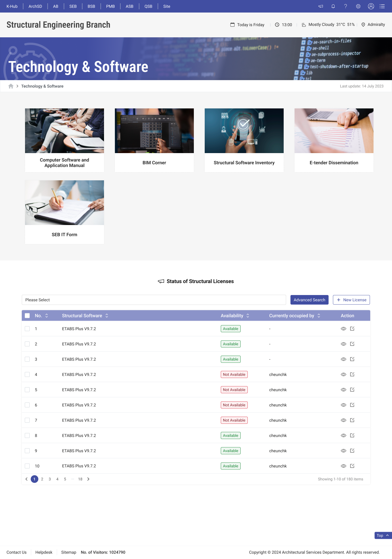Click the help question mark icon

[345, 6]
